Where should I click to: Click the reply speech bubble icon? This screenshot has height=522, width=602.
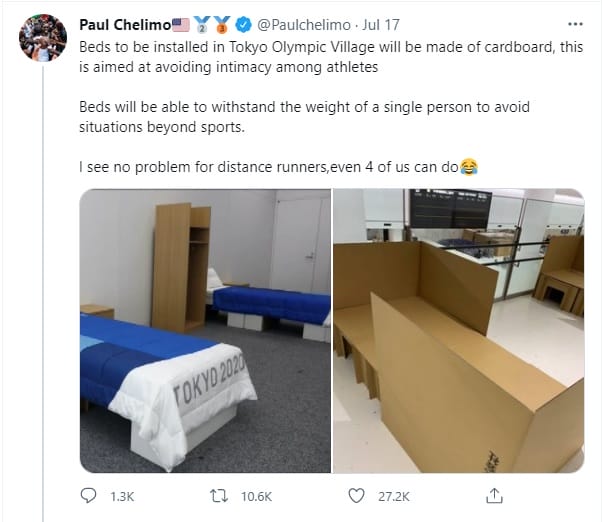89,495
